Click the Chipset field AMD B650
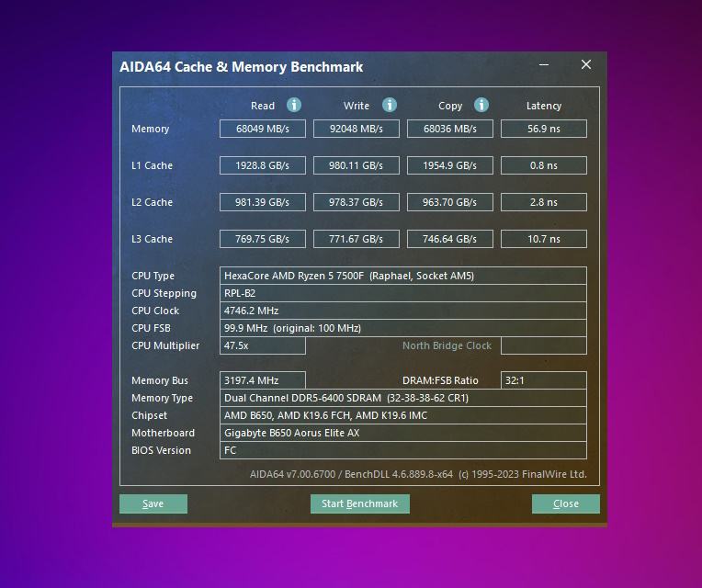702x588 pixels. point(403,415)
